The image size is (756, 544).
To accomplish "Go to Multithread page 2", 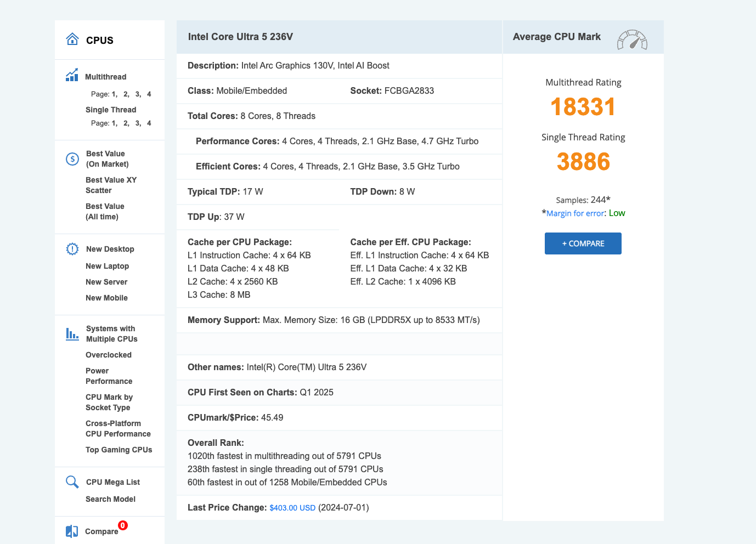I will pyautogui.click(x=126, y=94).
